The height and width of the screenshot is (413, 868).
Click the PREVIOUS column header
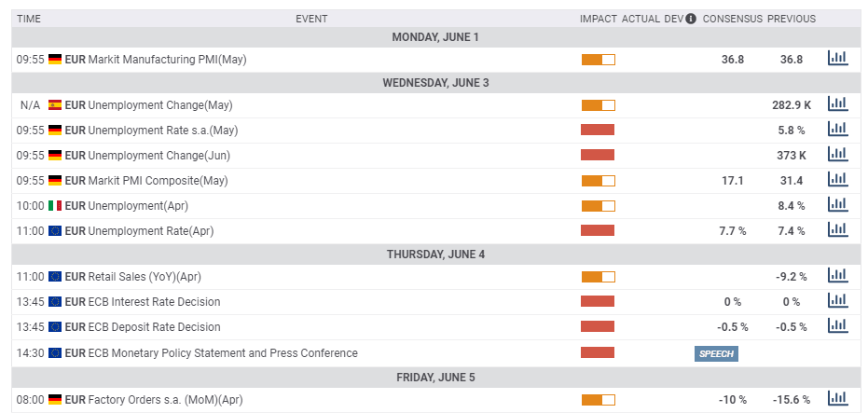click(792, 19)
